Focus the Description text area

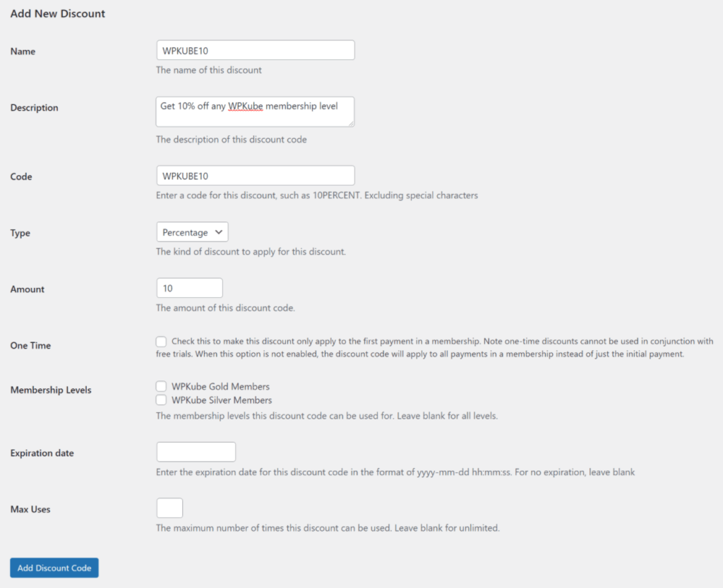point(255,112)
